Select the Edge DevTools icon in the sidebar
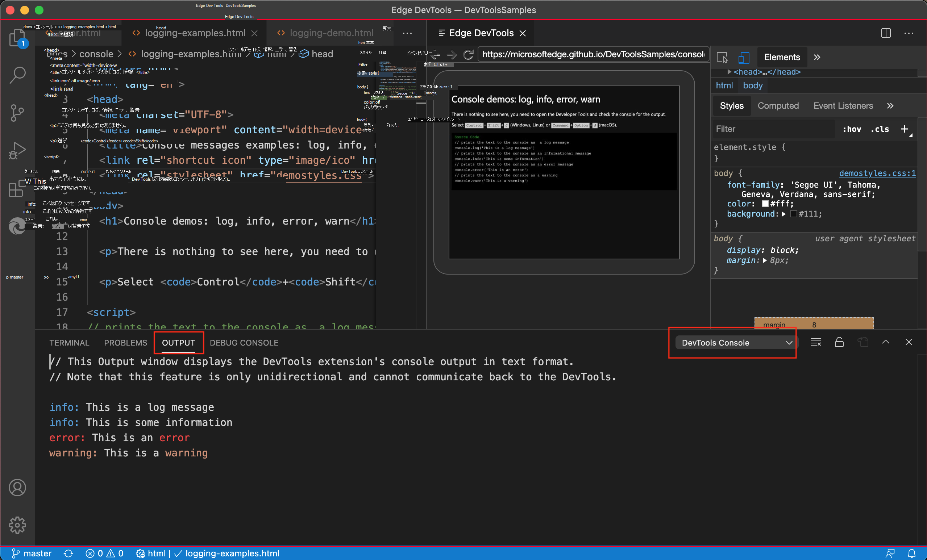 tap(17, 226)
